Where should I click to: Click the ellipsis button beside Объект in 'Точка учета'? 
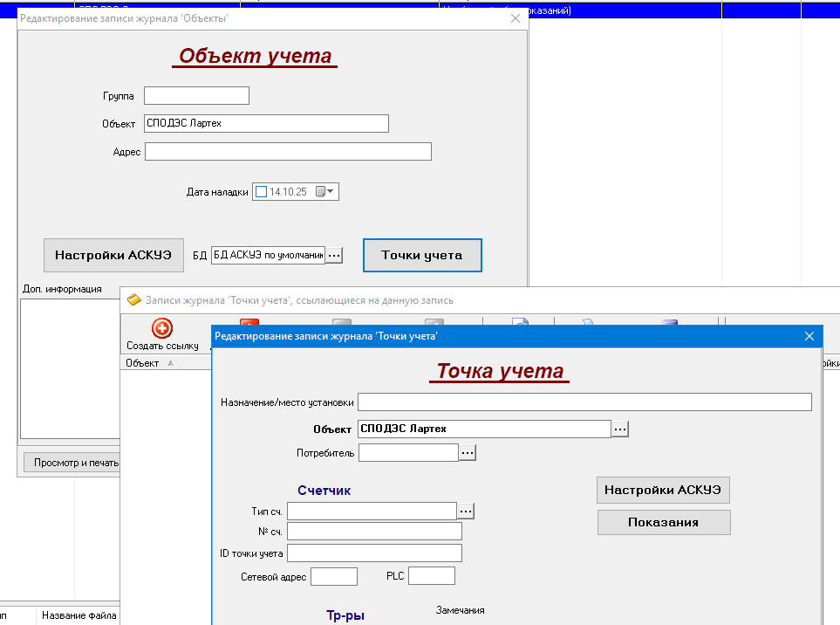(620, 429)
